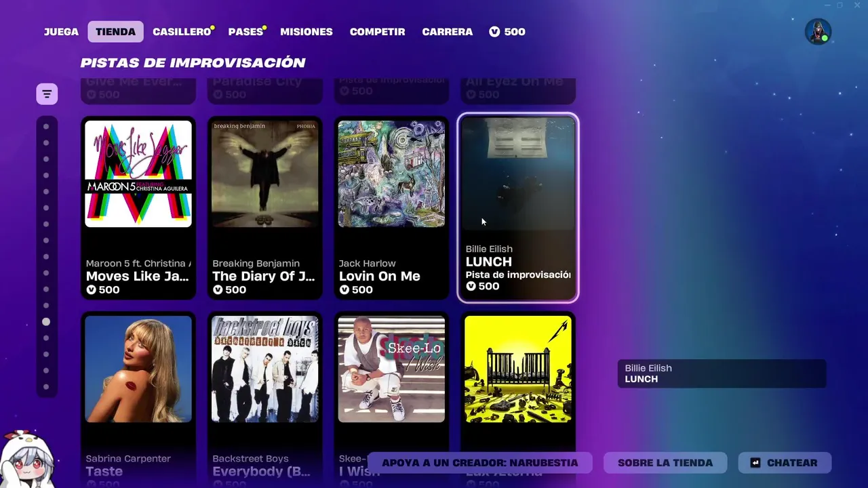Screen dimensions: 868x488
Task: Click the Moves Like Ja... title text
Action: pyautogui.click(x=138, y=277)
